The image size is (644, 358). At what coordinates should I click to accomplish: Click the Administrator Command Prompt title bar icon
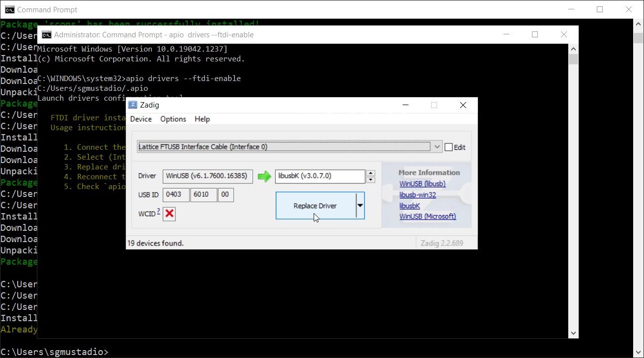pyautogui.click(x=46, y=34)
